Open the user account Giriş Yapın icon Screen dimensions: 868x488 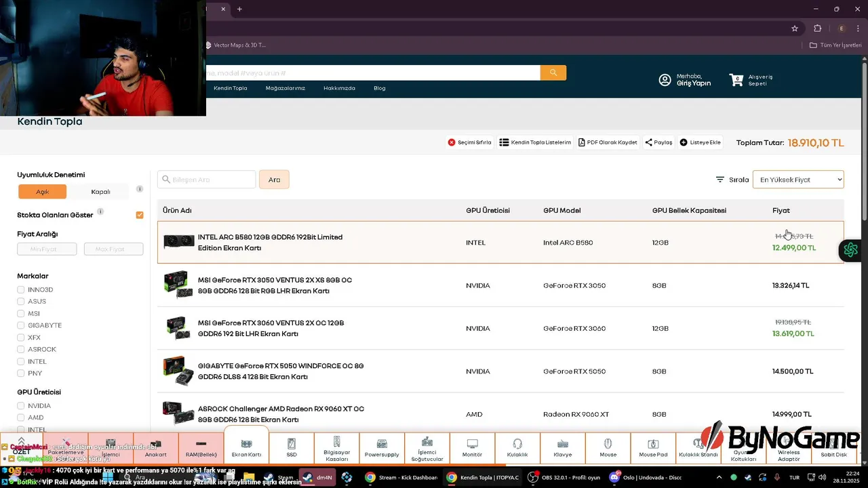[665, 80]
